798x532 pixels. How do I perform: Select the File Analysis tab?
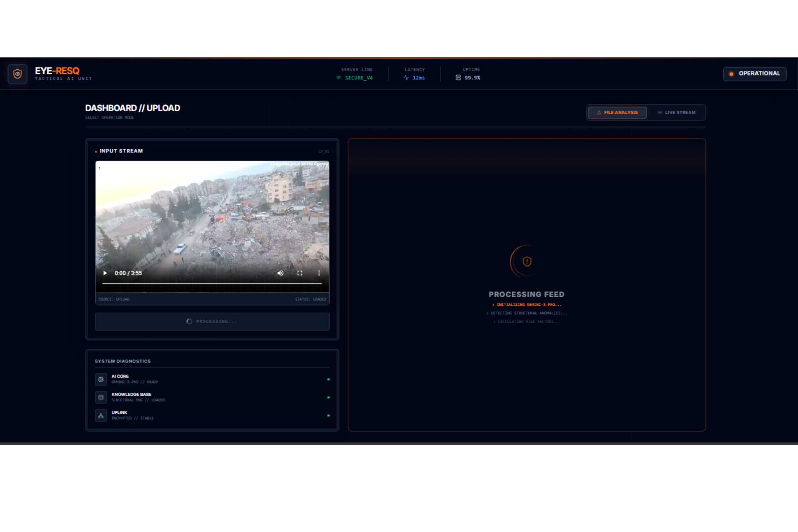tap(617, 113)
